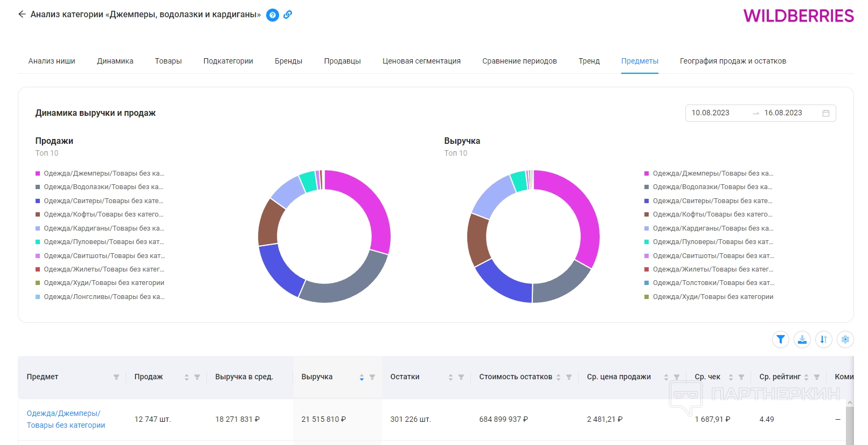Click the Wildberries logo
Screen dimensions: 868x445
798,16
